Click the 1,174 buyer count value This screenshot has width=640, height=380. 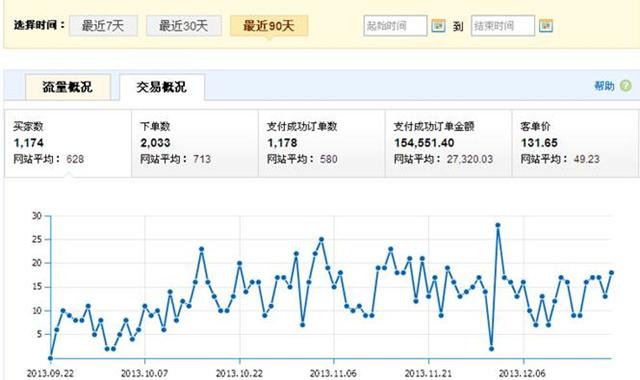coord(29,143)
